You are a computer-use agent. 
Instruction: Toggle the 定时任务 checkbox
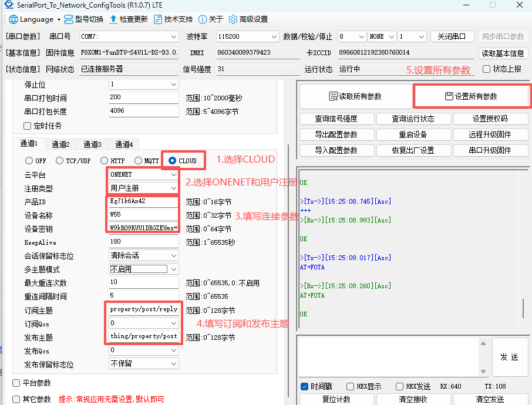[x=27, y=126]
